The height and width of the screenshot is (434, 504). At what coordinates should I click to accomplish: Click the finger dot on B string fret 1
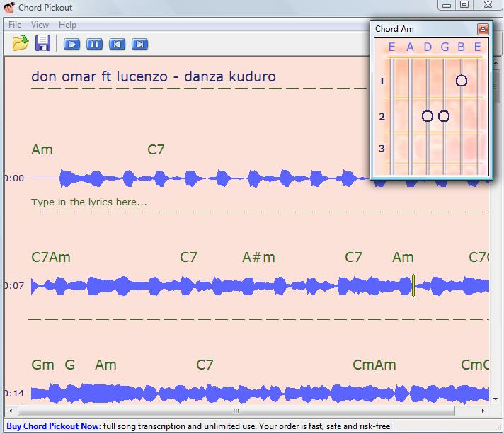462,81
